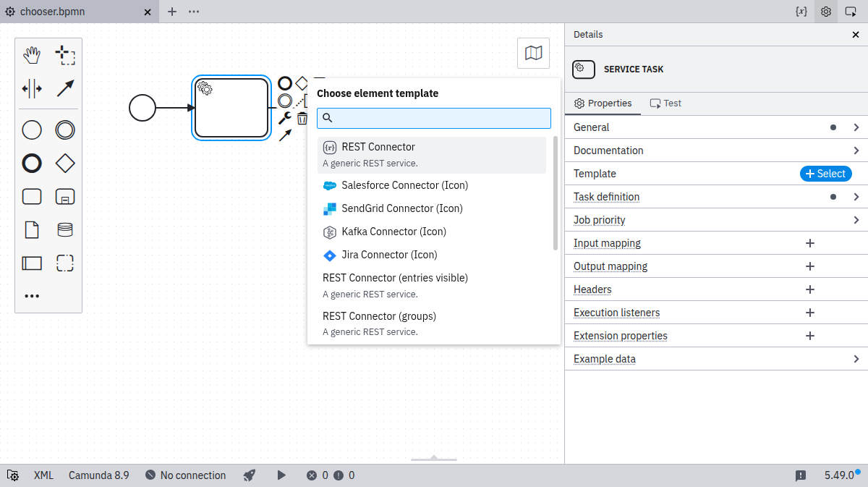Create a task from the palette
The image size is (868, 487).
(32, 197)
